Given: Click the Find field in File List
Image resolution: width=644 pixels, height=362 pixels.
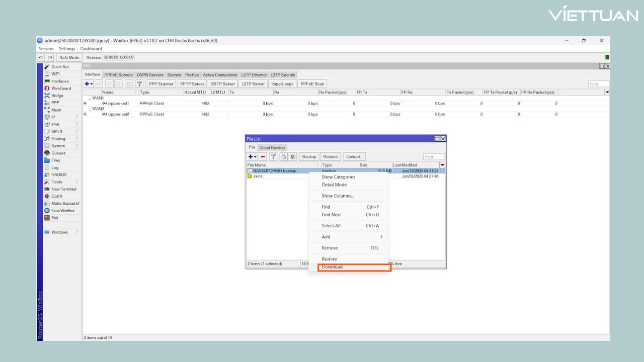Looking at the screenshot, I should coord(433,157).
